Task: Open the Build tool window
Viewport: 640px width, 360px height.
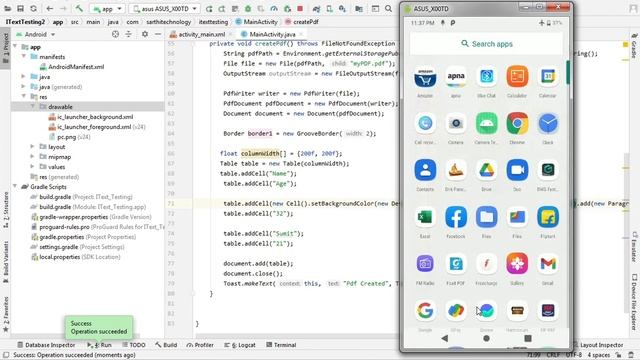Action: [166, 345]
